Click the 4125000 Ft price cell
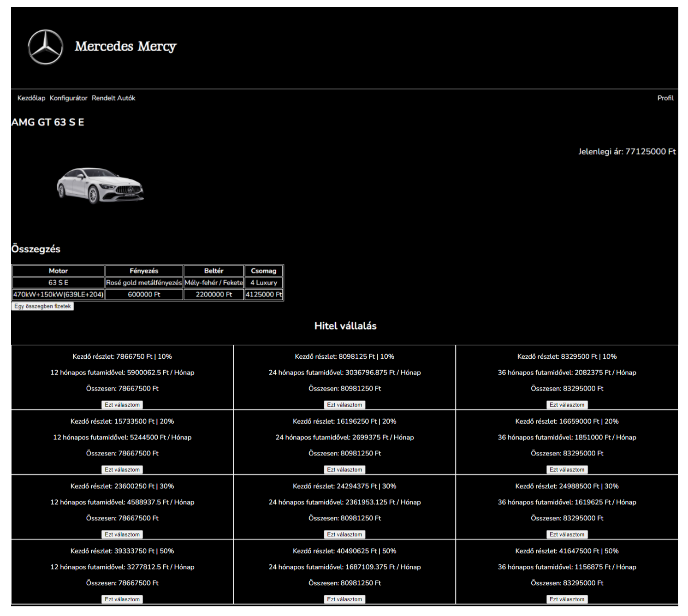This screenshot has height=616, width=688. [x=264, y=295]
